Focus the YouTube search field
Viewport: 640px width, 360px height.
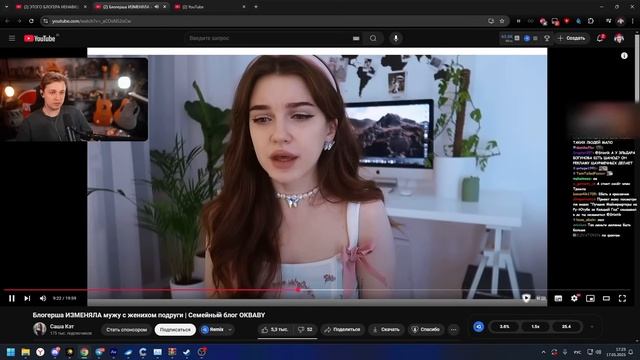click(x=267, y=38)
